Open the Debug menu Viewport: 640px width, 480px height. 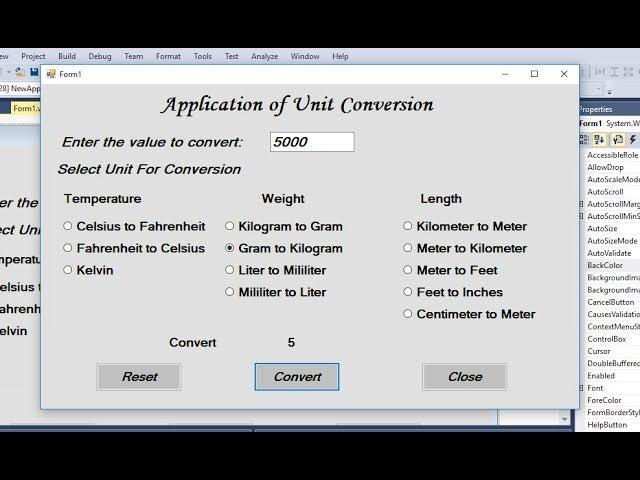click(x=100, y=57)
